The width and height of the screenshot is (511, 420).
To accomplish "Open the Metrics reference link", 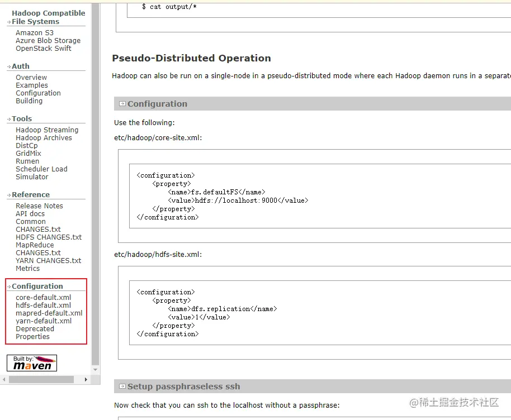I will coord(28,268).
